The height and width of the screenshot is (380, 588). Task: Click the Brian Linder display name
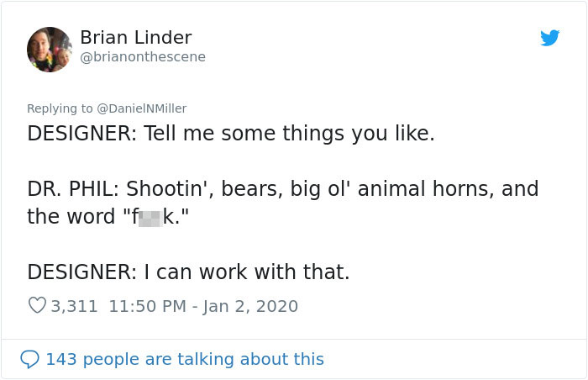click(x=135, y=38)
